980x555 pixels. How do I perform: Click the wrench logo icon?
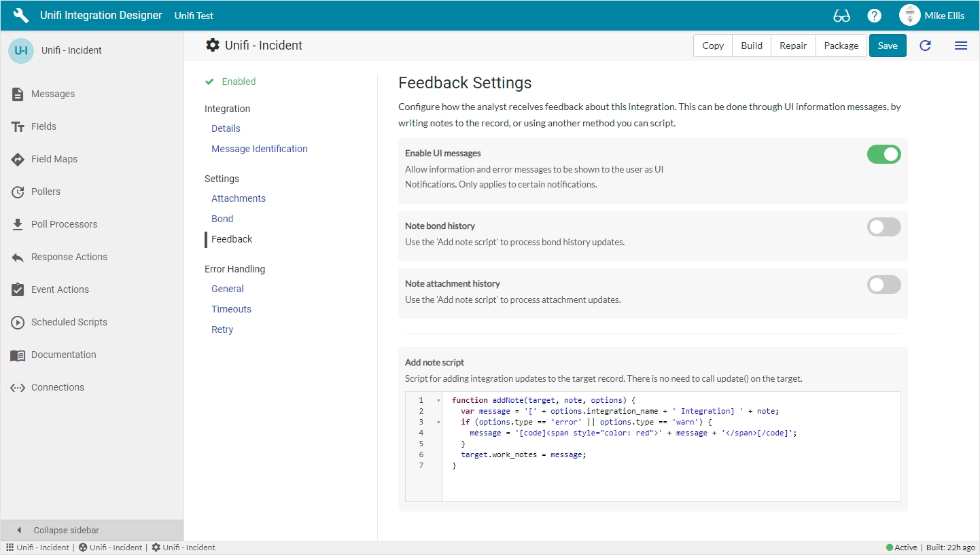(x=21, y=16)
